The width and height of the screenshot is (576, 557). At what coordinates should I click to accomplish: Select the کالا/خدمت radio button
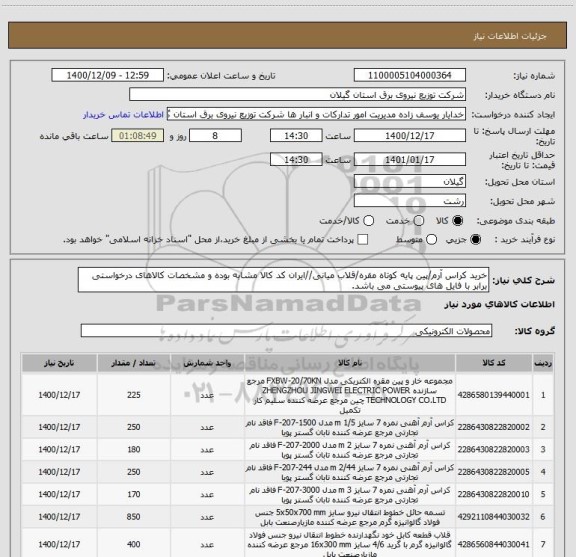[368, 221]
